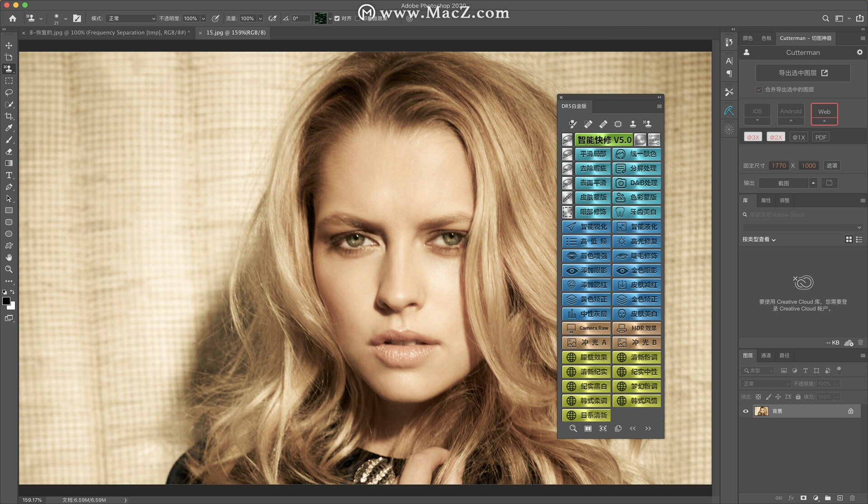868x504 pixels.
Task: Toggle 合并导出选中的图层 checkbox
Action: 759,89
